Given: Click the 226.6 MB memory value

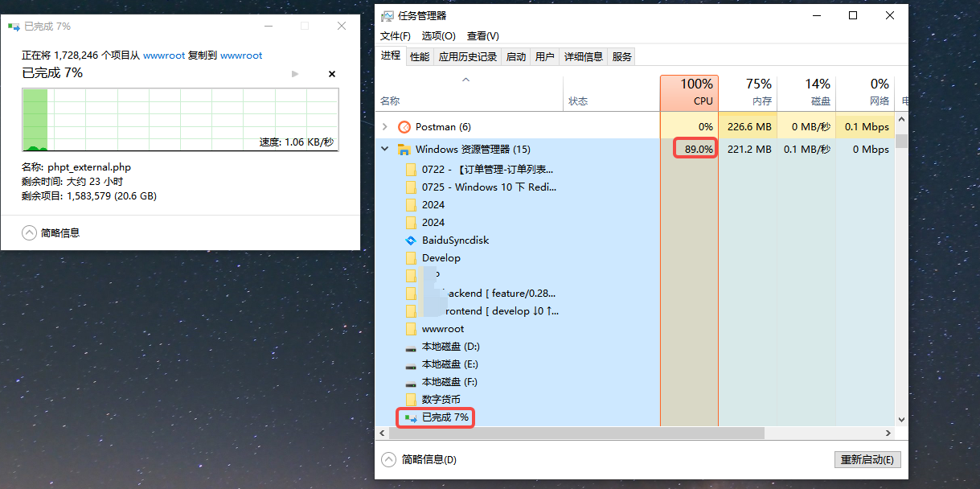Looking at the screenshot, I should click(749, 127).
